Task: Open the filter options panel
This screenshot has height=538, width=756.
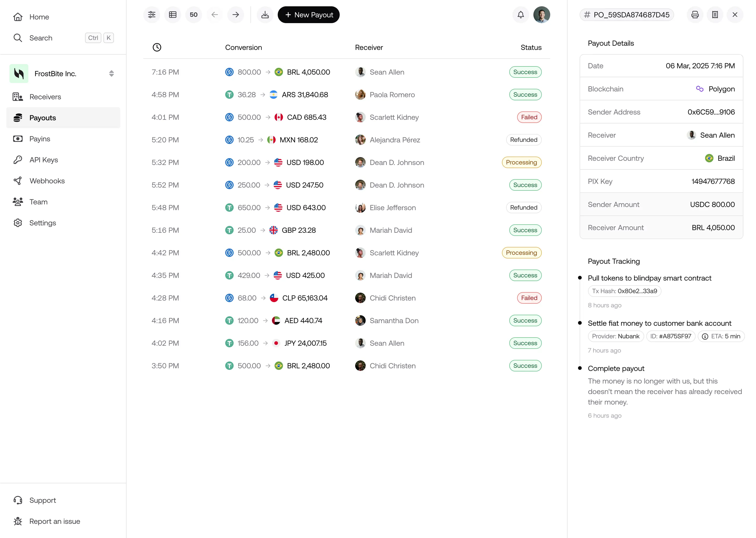Action: (152, 14)
